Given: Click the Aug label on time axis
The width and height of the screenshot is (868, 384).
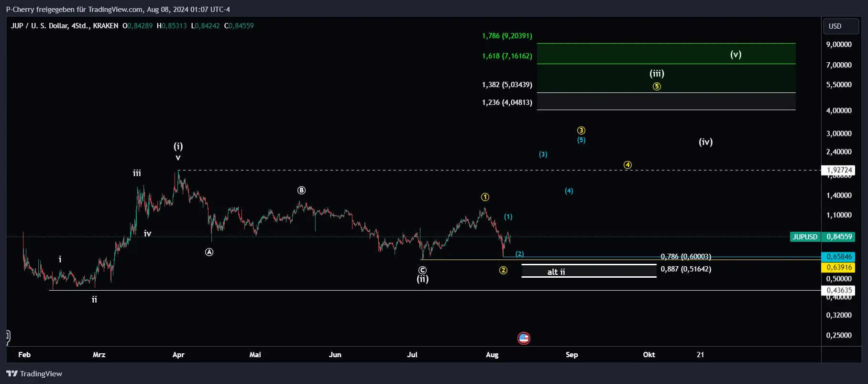Looking at the screenshot, I should coord(492,355).
